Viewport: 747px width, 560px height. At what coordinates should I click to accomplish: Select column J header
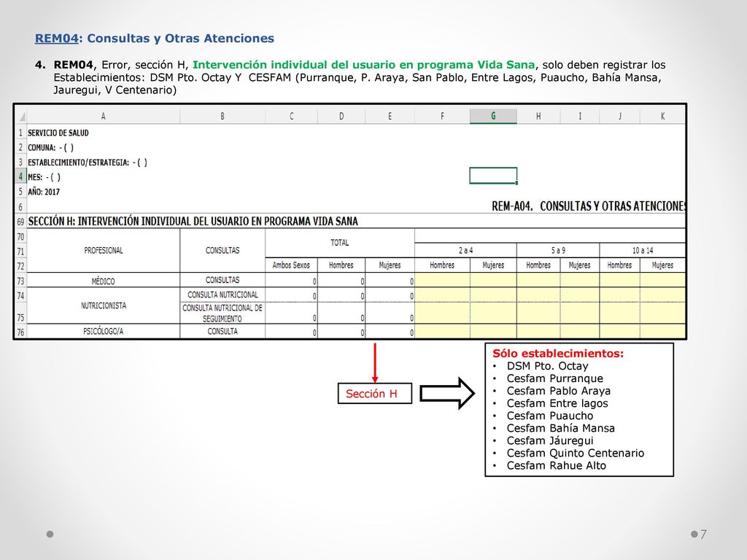(619, 116)
